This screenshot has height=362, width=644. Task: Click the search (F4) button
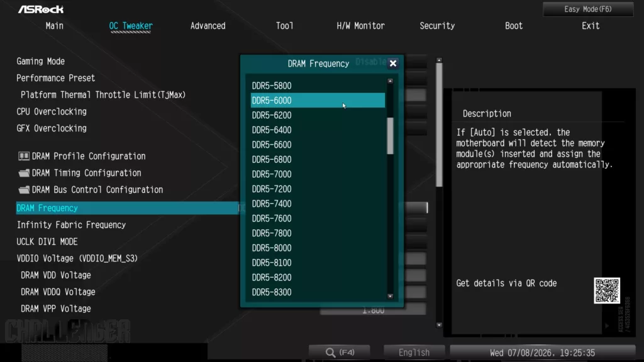coord(339,353)
